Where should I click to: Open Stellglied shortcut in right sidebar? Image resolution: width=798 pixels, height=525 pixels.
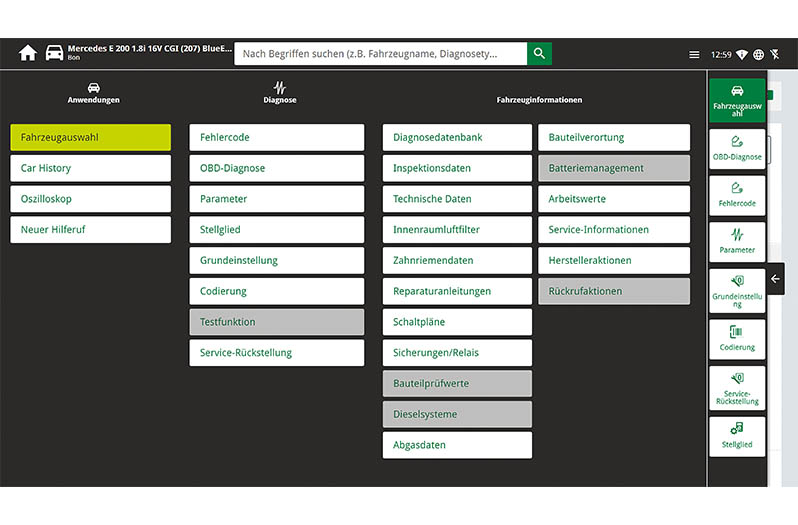(x=737, y=436)
